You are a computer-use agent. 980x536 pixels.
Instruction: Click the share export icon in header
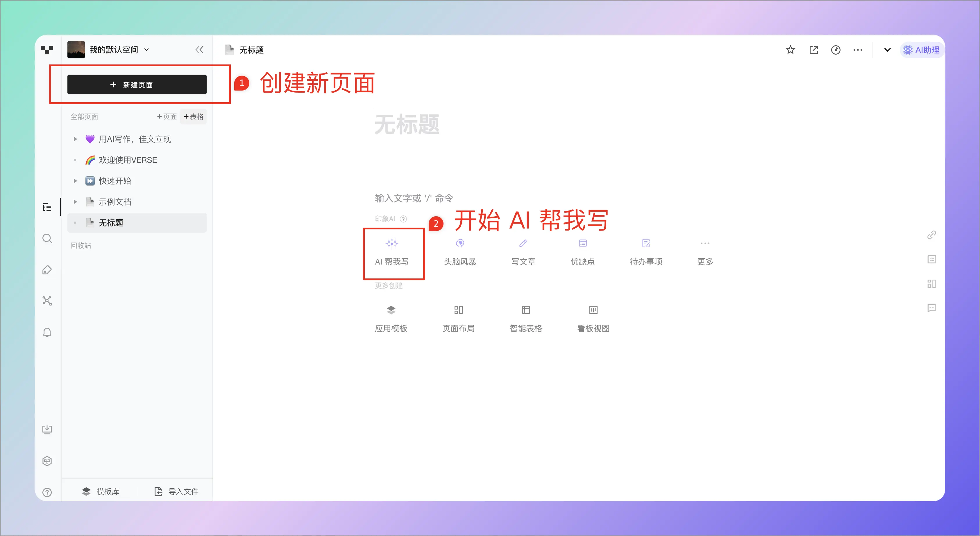[x=813, y=50]
